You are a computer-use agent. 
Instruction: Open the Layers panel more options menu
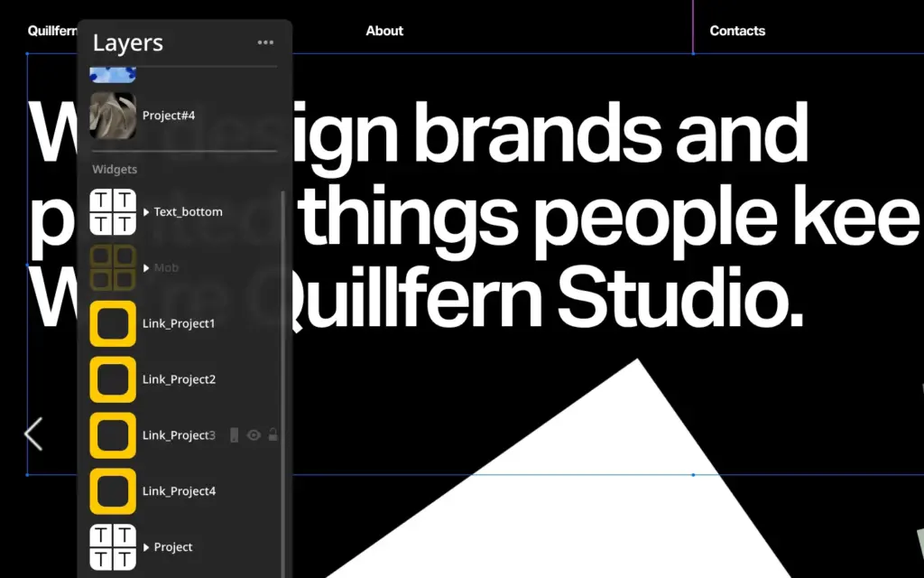pyautogui.click(x=265, y=42)
